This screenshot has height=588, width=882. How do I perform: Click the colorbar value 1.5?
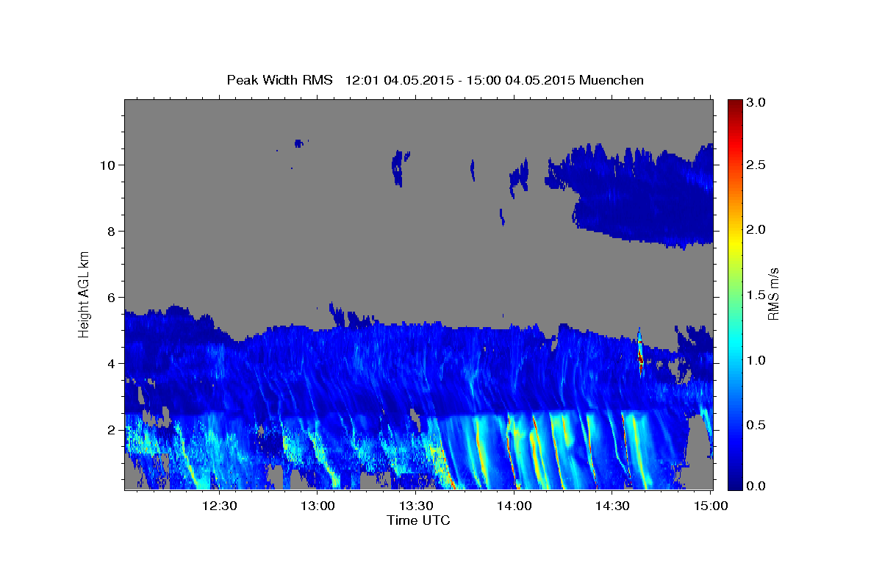click(757, 295)
